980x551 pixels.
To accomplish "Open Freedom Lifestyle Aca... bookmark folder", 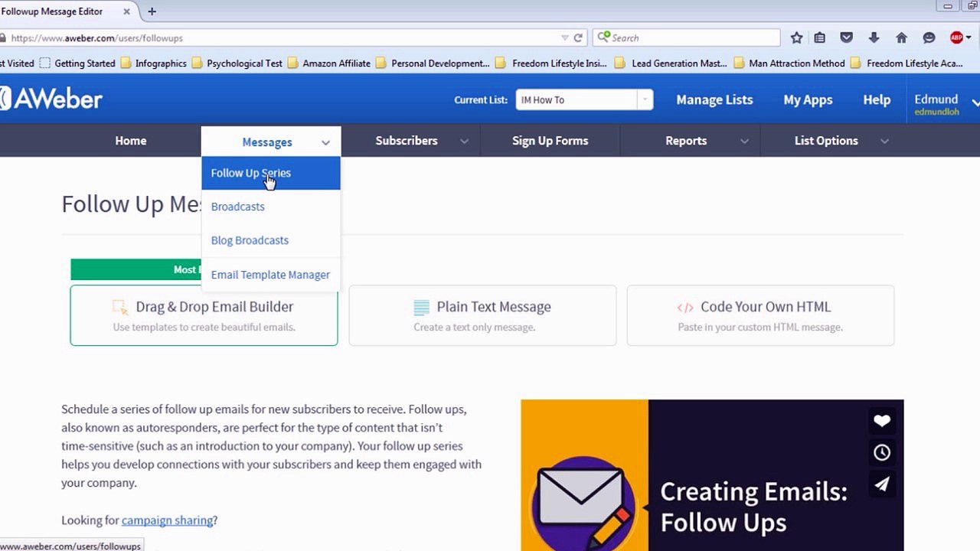I will [x=906, y=64].
